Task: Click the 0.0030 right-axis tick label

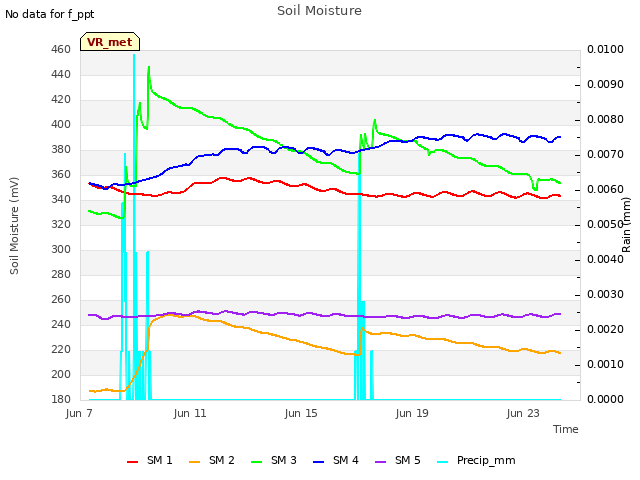Action: pos(605,294)
